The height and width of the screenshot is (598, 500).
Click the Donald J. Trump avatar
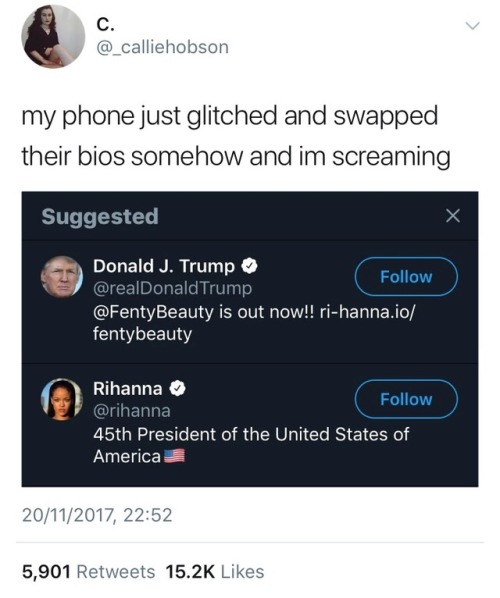click(62, 277)
